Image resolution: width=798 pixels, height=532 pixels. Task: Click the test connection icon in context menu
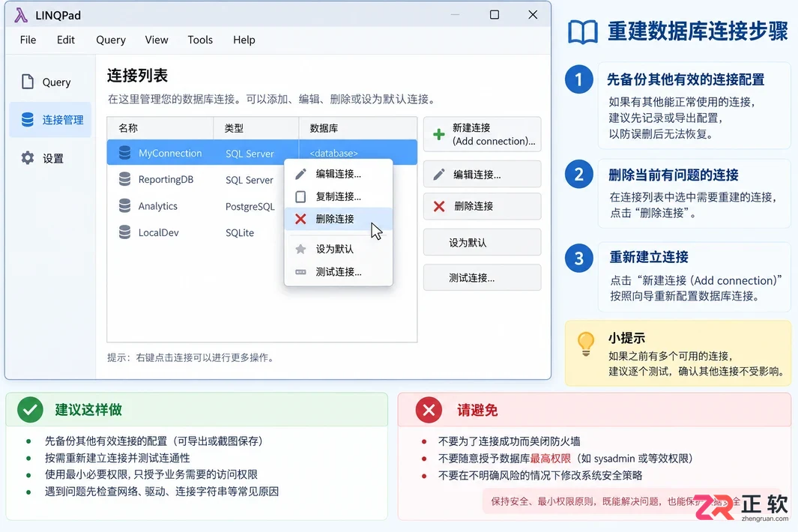tap(300, 272)
